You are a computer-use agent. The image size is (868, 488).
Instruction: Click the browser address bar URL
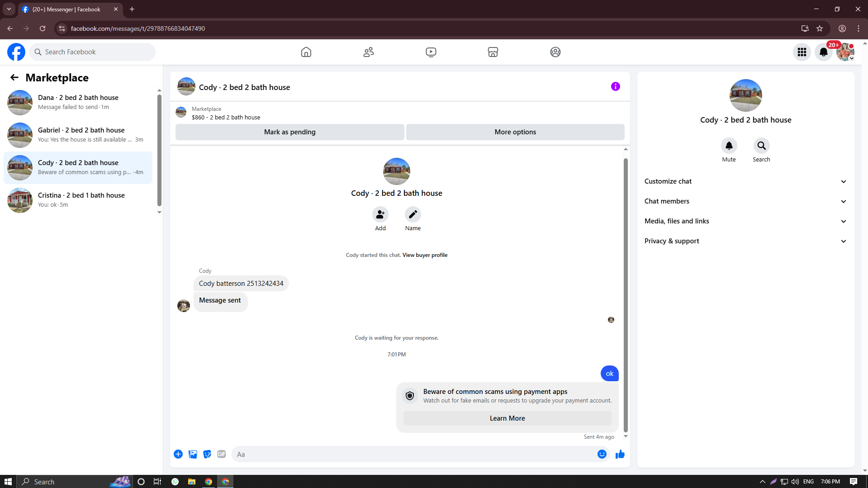(x=138, y=28)
